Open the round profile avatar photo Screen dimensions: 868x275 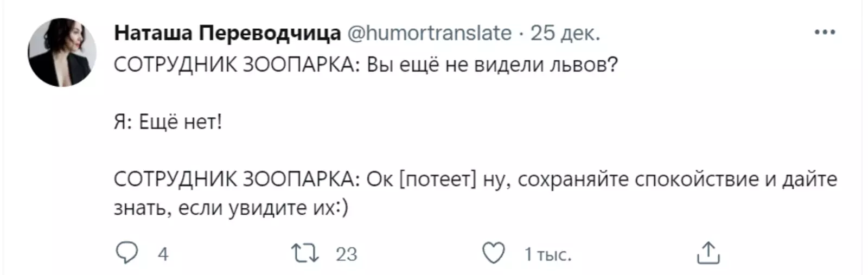tap(62, 53)
